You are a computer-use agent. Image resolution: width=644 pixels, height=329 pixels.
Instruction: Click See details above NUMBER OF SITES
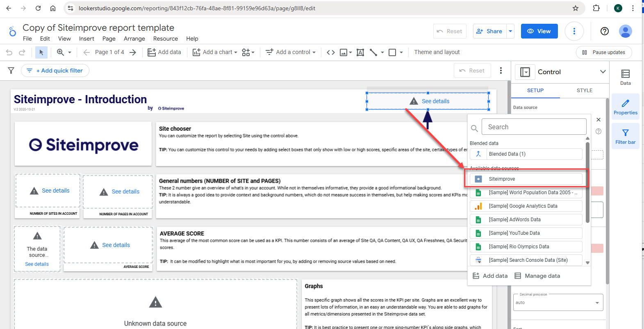tap(56, 191)
